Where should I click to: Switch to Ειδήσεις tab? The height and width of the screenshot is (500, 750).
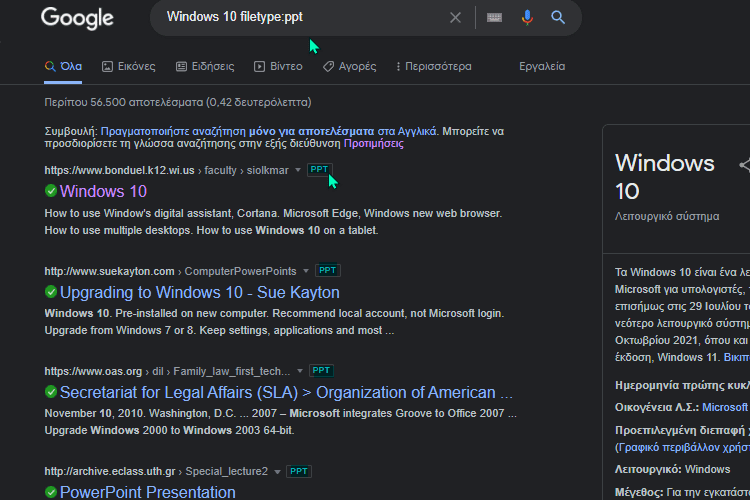coord(205,67)
